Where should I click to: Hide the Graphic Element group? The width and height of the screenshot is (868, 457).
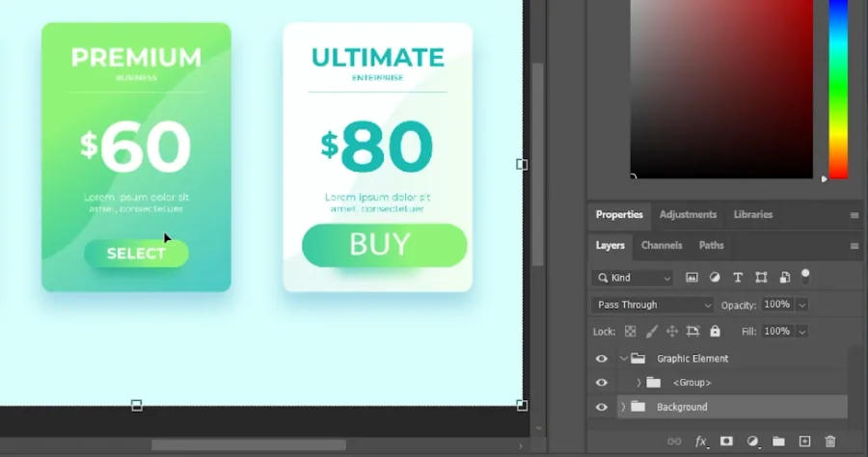pos(601,359)
